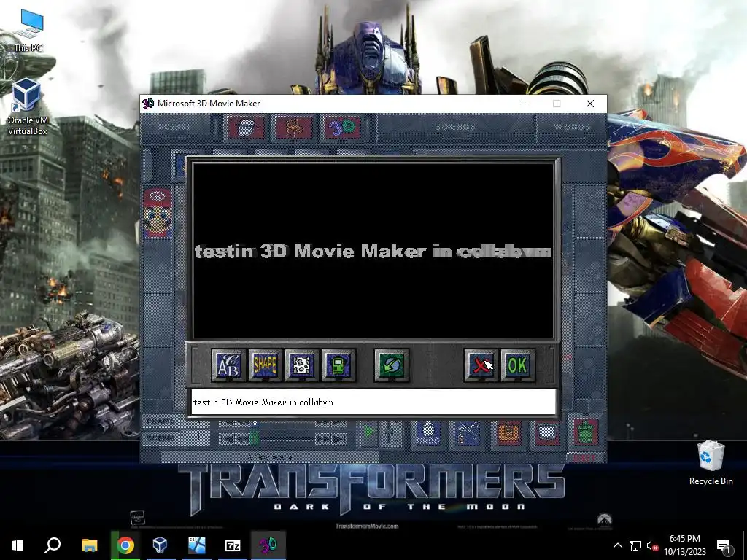Open the notification center icon
747x560 pixels.
click(x=724, y=545)
